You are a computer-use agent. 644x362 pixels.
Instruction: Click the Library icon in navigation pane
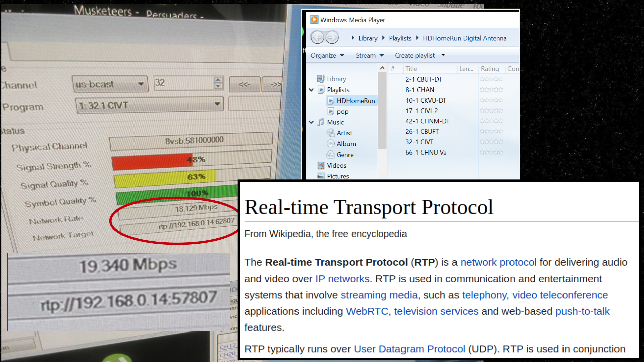tap(321, 79)
